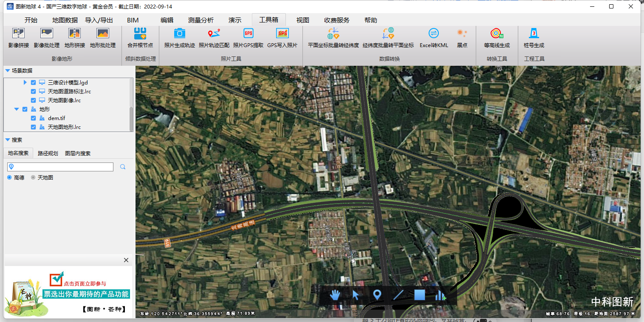Switch to the 测量分析 ribbon tab

[x=201, y=20]
